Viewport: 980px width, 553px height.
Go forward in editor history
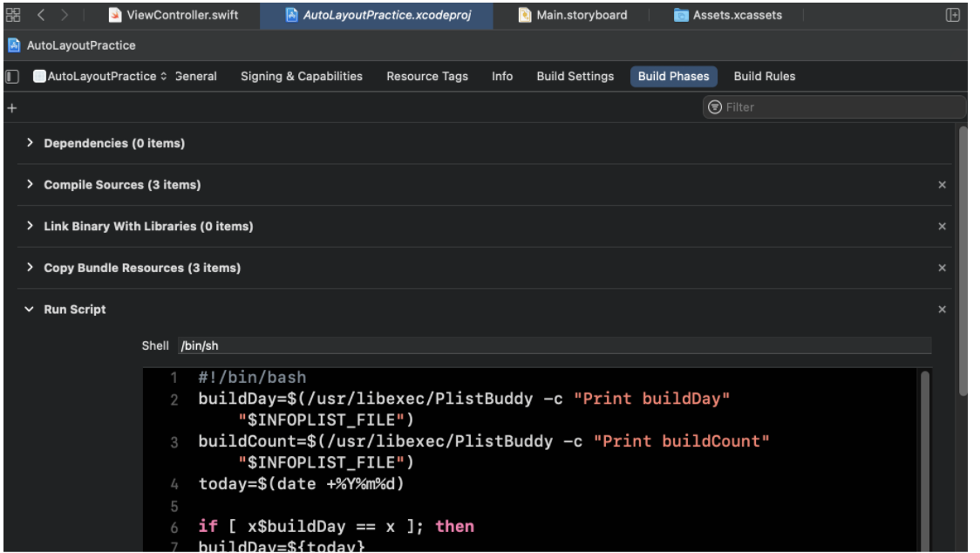coord(64,15)
